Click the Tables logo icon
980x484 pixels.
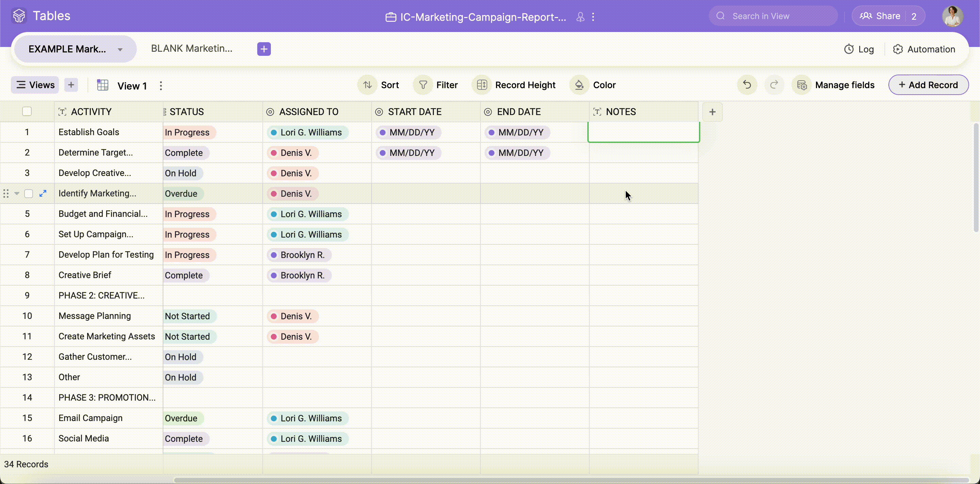pos(19,16)
